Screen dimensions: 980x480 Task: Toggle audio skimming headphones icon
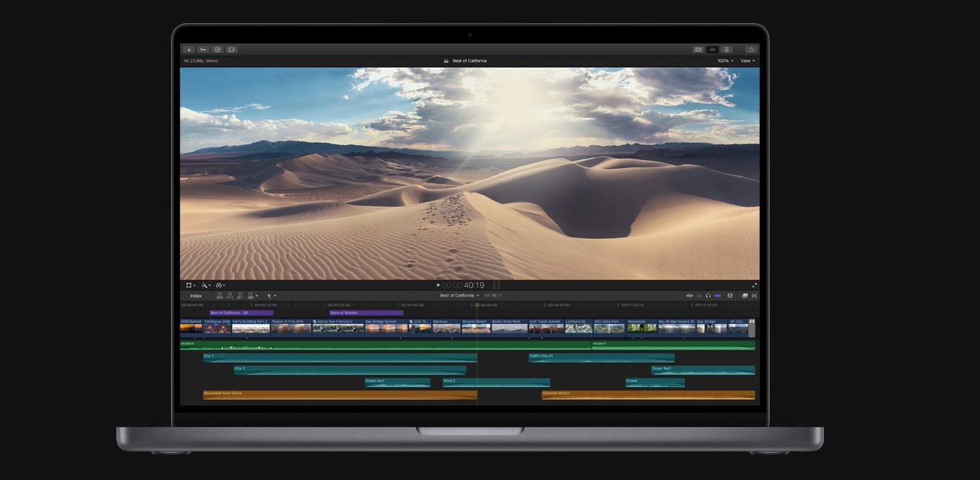(708, 295)
